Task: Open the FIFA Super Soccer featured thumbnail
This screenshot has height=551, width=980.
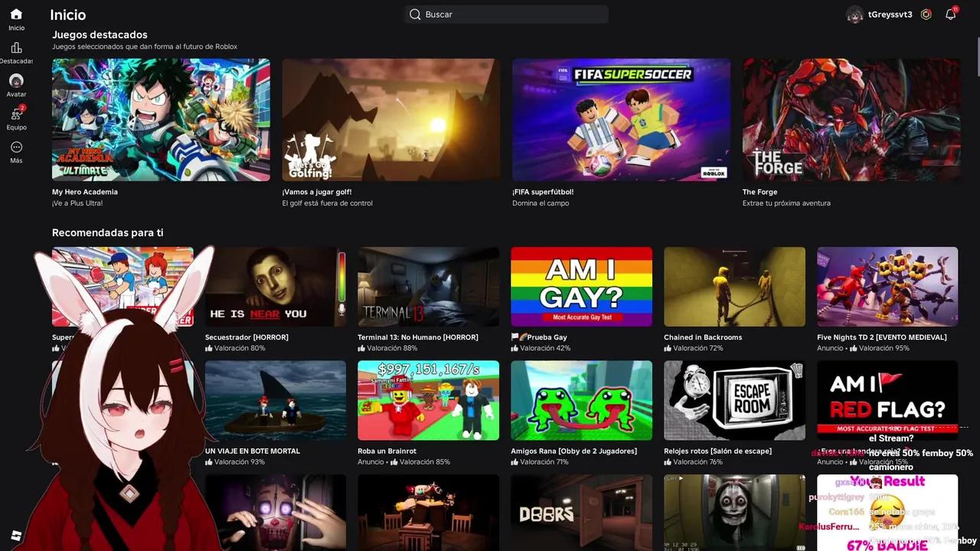Action: click(x=621, y=119)
